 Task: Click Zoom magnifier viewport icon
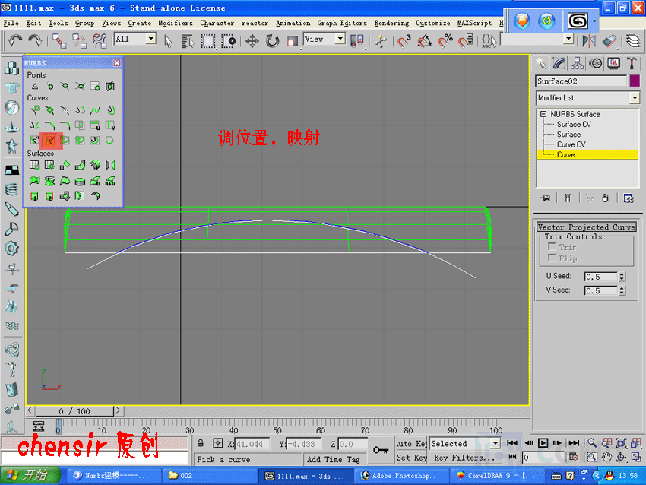[x=592, y=443]
